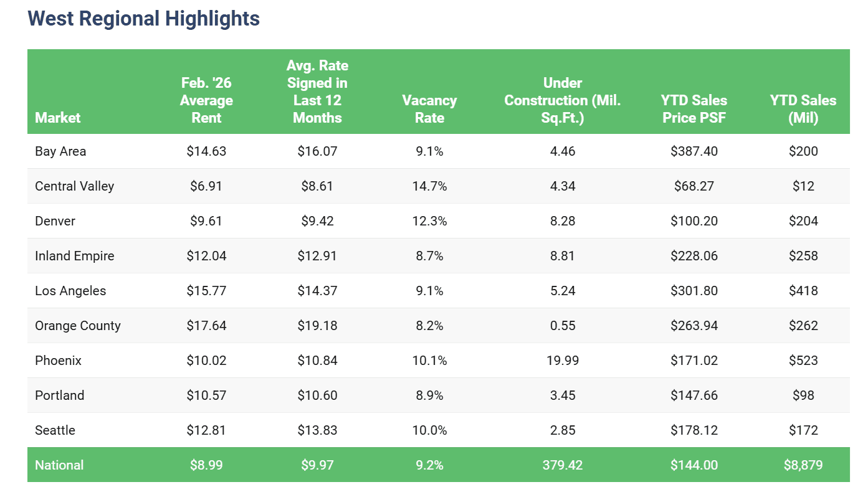Click Portland's $98 YTD sales value
This screenshot has width=868, height=492.
coord(803,395)
